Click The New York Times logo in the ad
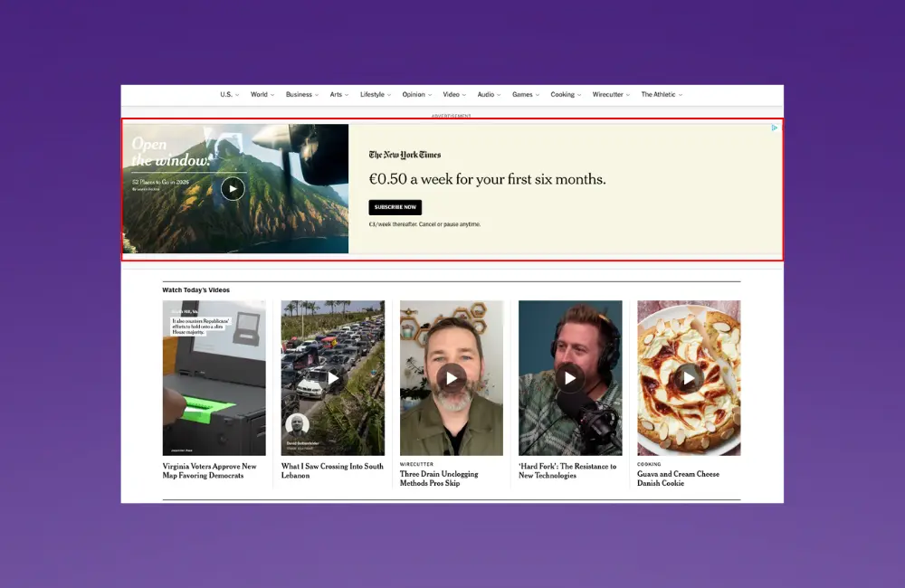 [x=405, y=154]
